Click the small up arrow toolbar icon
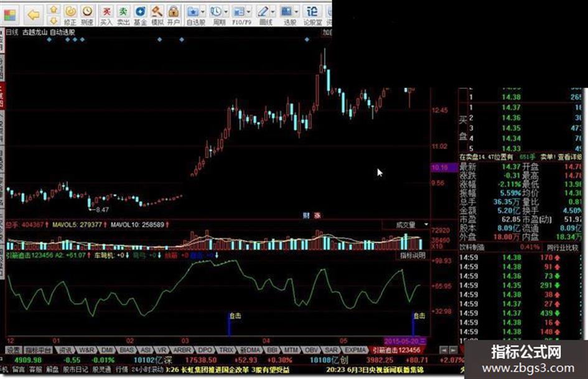Image resolution: width=588 pixels, height=379 pixels. click(54, 9)
